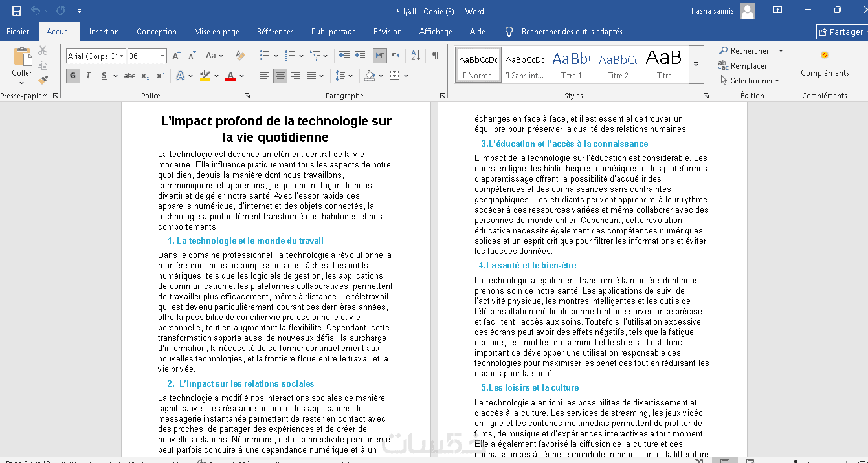Clear all formatting with the eraser icon
This screenshot has width=868, height=463.
[x=241, y=56]
